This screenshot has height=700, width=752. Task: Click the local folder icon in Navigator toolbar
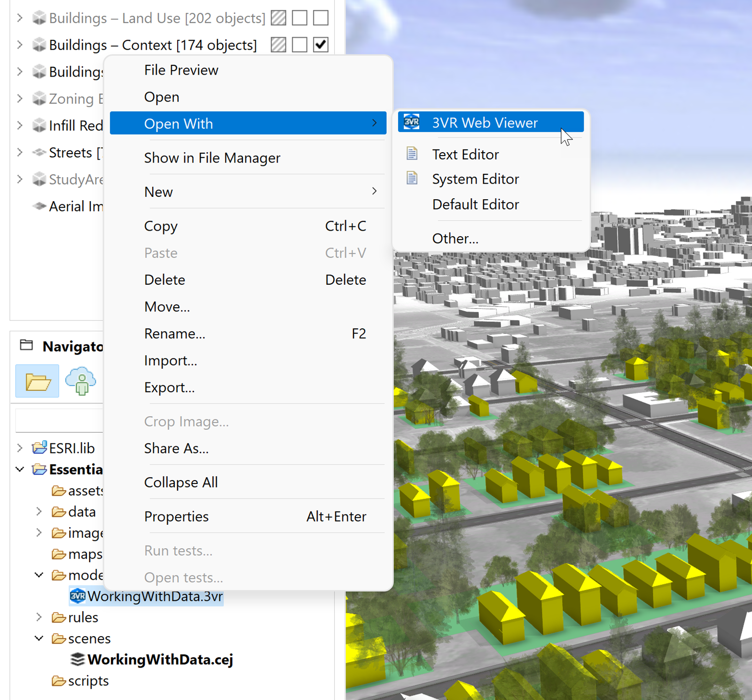(38, 381)
